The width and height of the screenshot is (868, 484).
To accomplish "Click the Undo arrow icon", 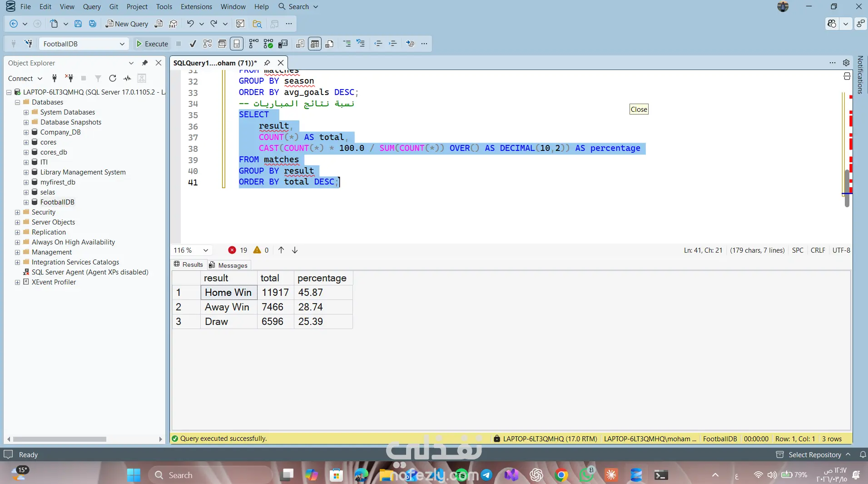I will [x=190, y=24].
